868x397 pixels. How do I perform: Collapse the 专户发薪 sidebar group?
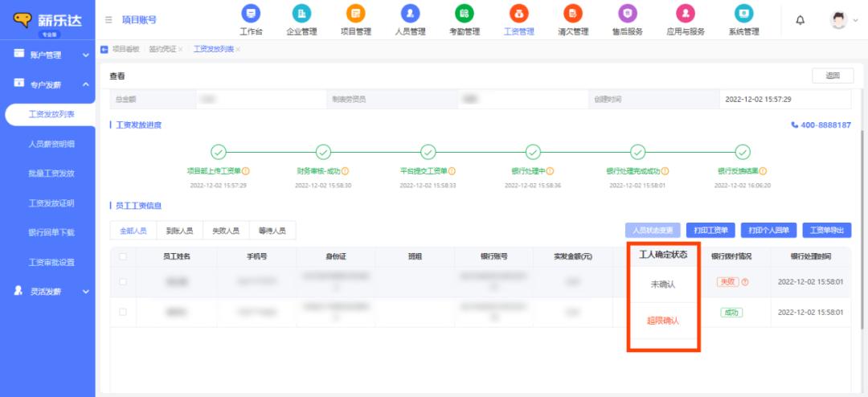point(47,84)
